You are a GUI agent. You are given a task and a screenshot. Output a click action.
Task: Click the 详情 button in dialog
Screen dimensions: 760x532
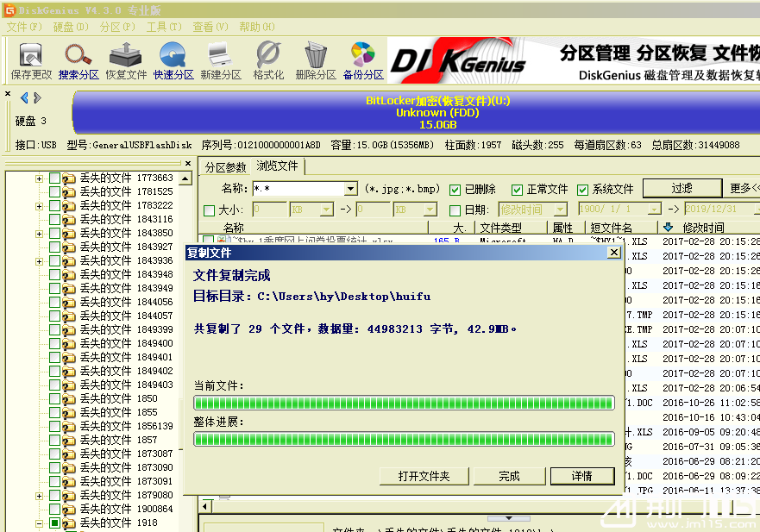click(x=582, y=476)
